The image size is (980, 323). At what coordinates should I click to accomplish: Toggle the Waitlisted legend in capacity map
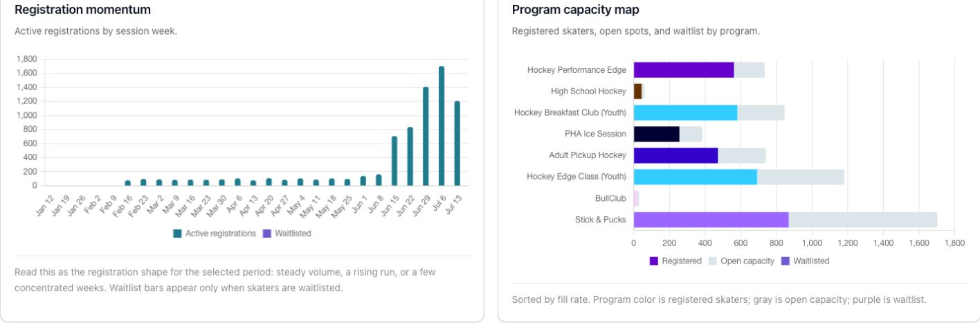click(805, 261)
